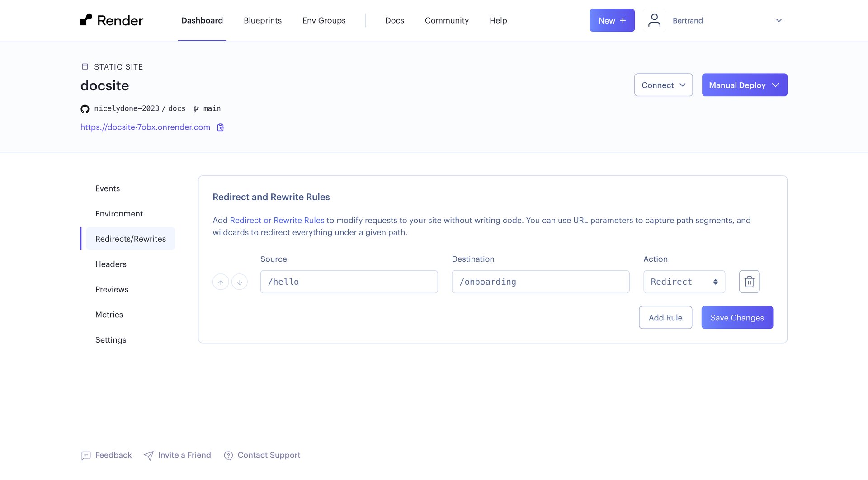Click the Source field containing /hello
The height and width of the screenshot is (480, 868).
coord(349,281)
